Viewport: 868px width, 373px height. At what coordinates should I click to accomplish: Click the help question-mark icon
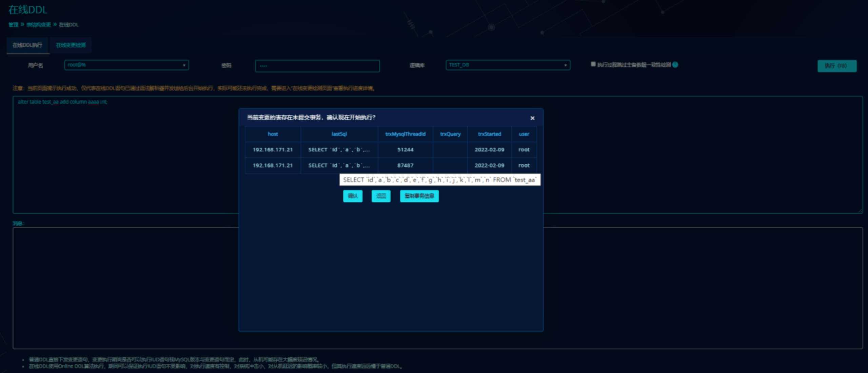675,65
